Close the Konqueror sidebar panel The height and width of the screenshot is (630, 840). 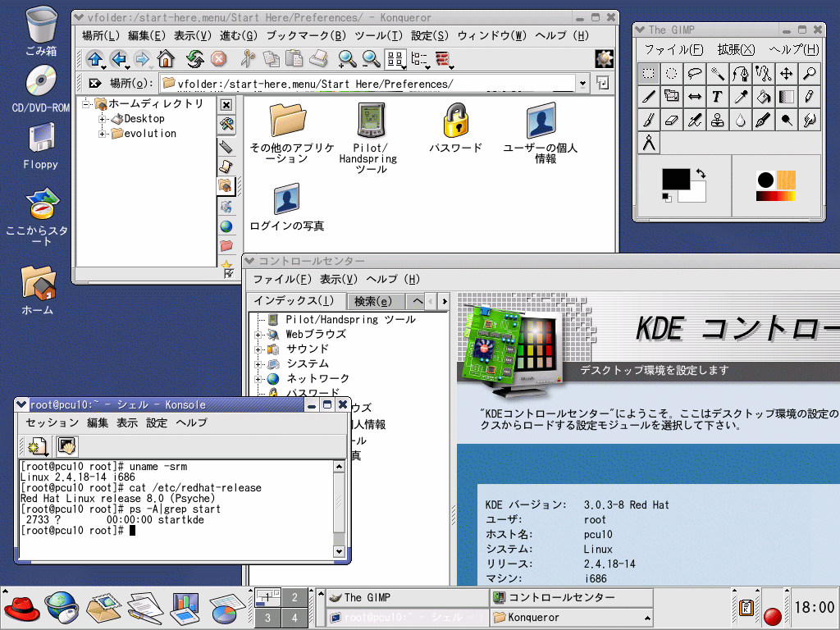tap(226, 105)
